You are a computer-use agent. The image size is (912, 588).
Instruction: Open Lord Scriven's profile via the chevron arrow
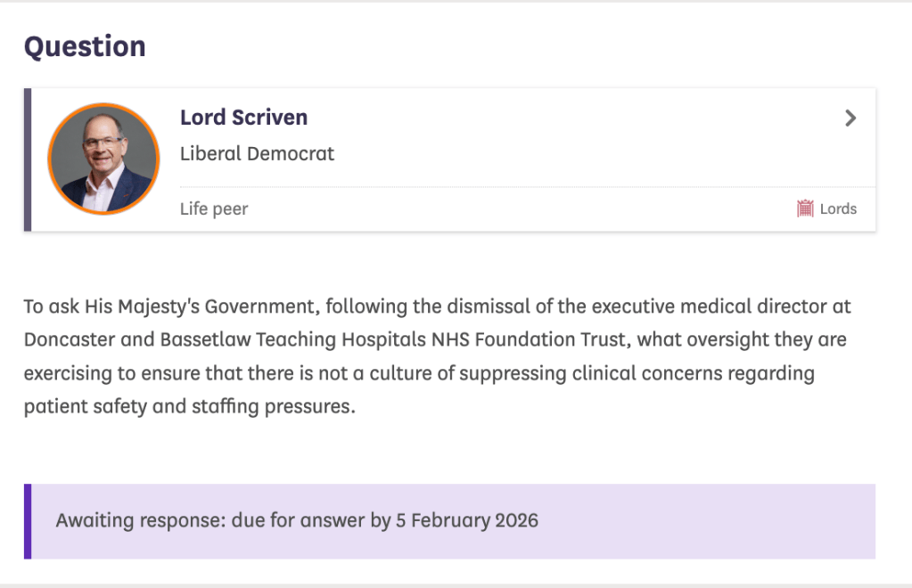coord(850,118)
